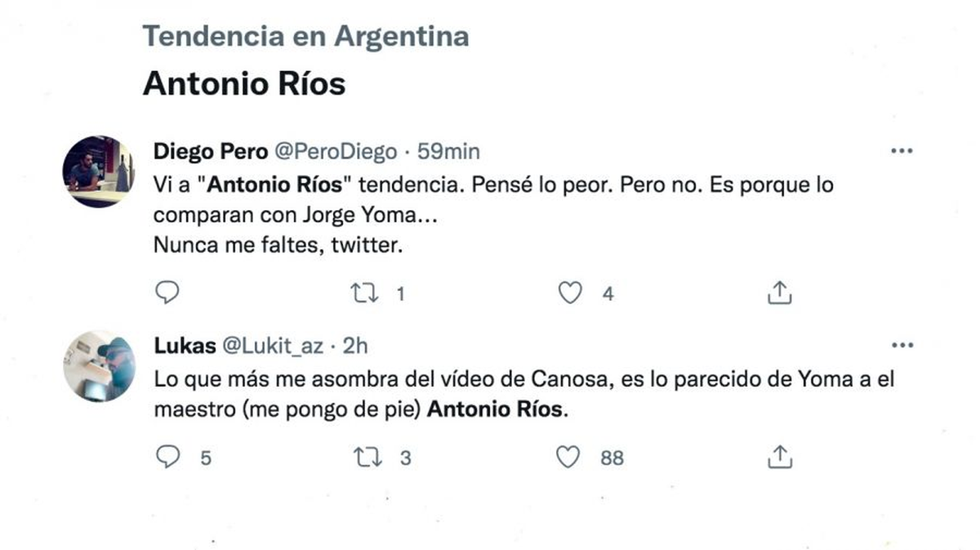Screen dimensions: 980x550
Task: Click the Antonio Ríos trend title
Action: pyautogui.click(x=244, y=83)
